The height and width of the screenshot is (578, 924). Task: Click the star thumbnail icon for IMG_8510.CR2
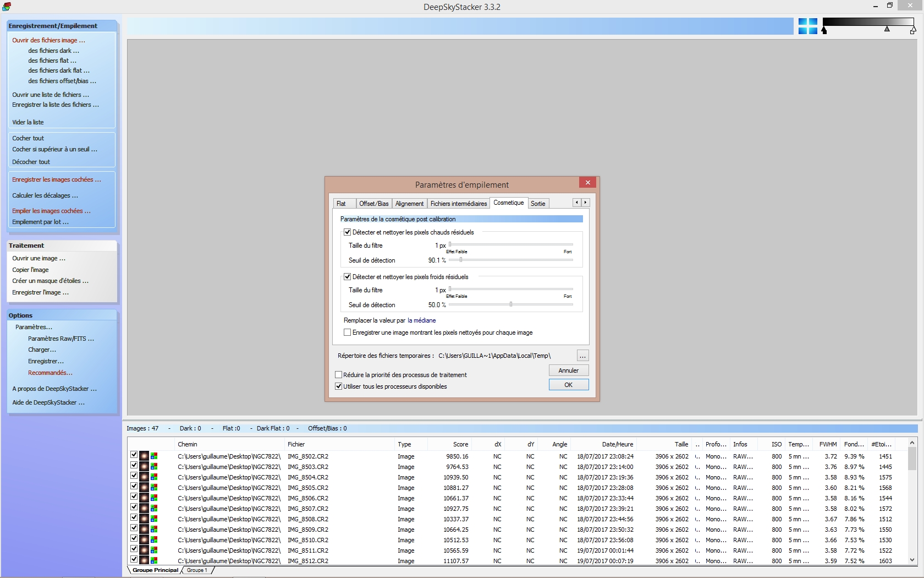point(144,539)
